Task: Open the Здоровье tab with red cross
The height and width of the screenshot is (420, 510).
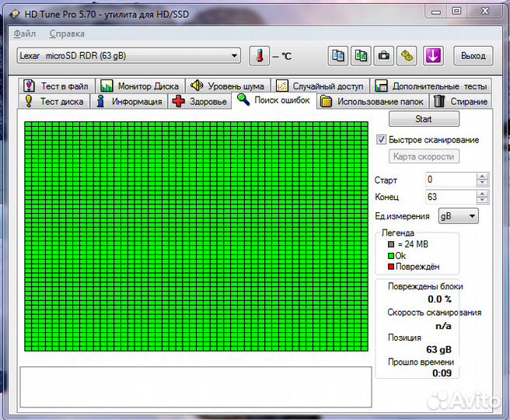Action: (200, 101)
